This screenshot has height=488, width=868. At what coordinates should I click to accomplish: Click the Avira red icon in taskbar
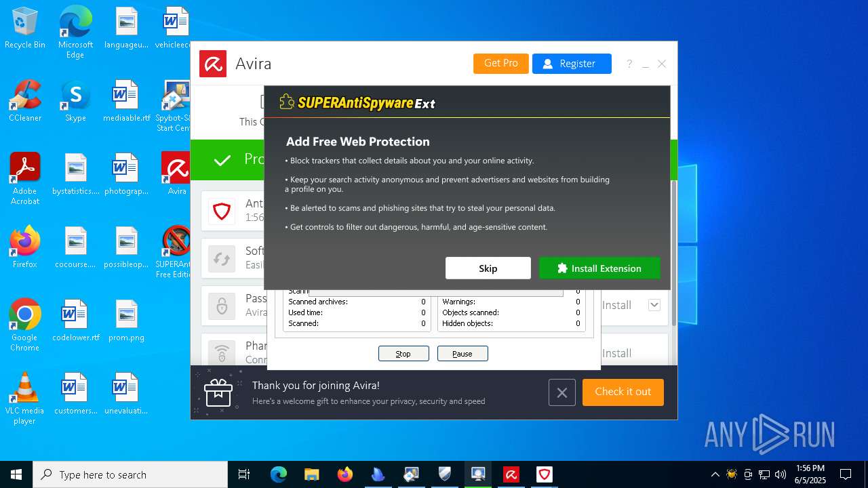(511, 474)
